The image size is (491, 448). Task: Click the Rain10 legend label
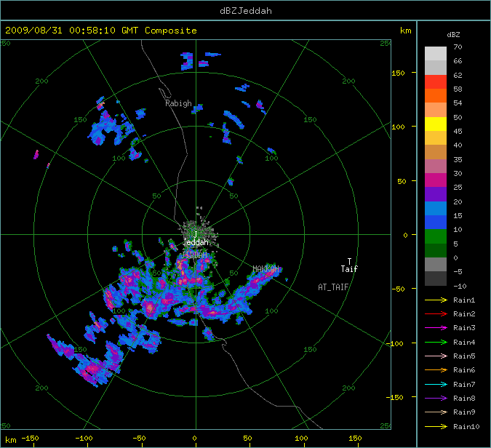(x=466, y=426)
